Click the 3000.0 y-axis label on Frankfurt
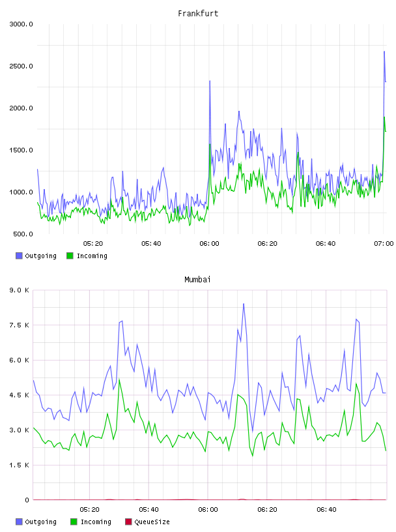The height and width of the screenshot is (532, 396). pyautogui.click(x=21, y=24)
